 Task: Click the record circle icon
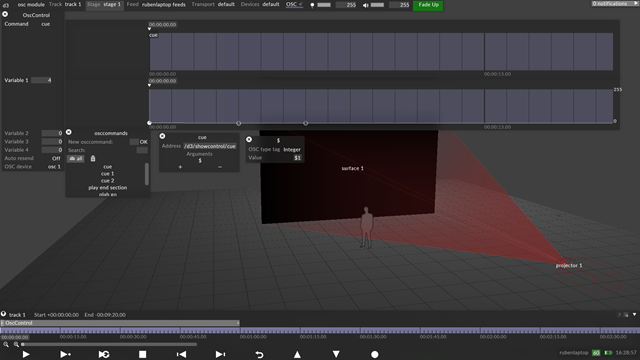(375, 354)
